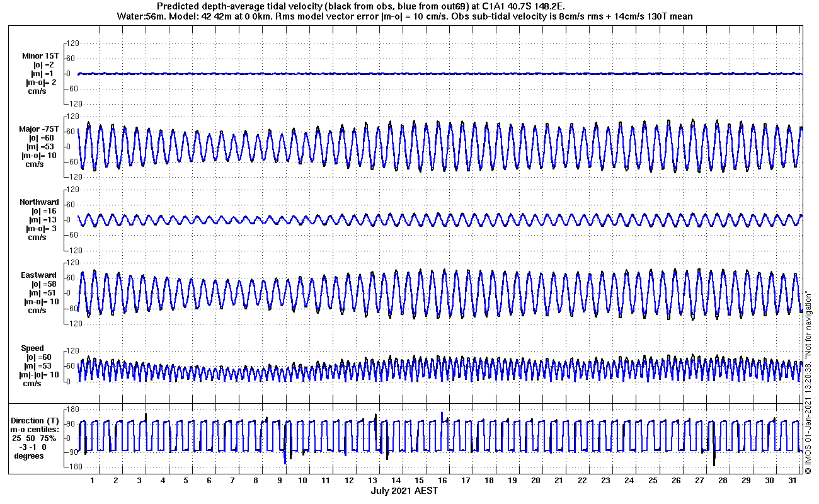The width and height of the screenshot is (819, 504).
Task: Select the "Minor 15T" panel label
Action: (x=40, y=56)
